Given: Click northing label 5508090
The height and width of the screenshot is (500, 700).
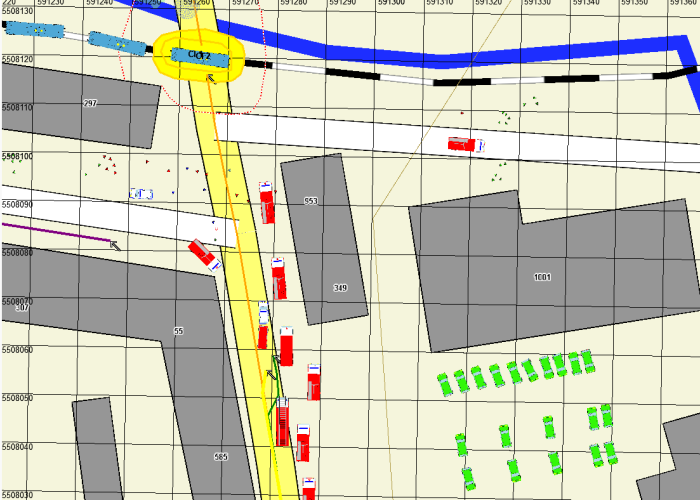Looking at the screenshot, I should 17,204.
